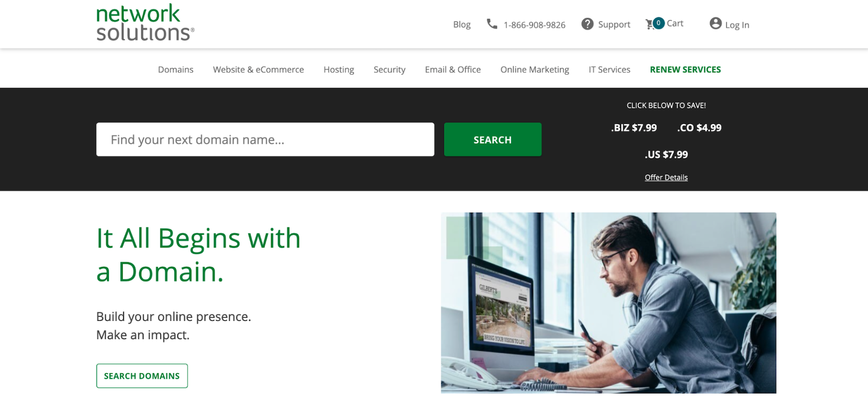The image size is (868, 417).
Task: Click the phone icon in header
Action: click(492, 24)
